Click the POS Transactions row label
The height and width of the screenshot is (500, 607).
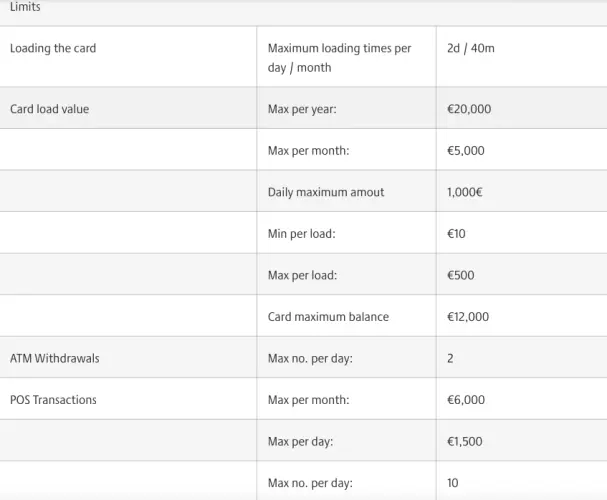(53, 400)
